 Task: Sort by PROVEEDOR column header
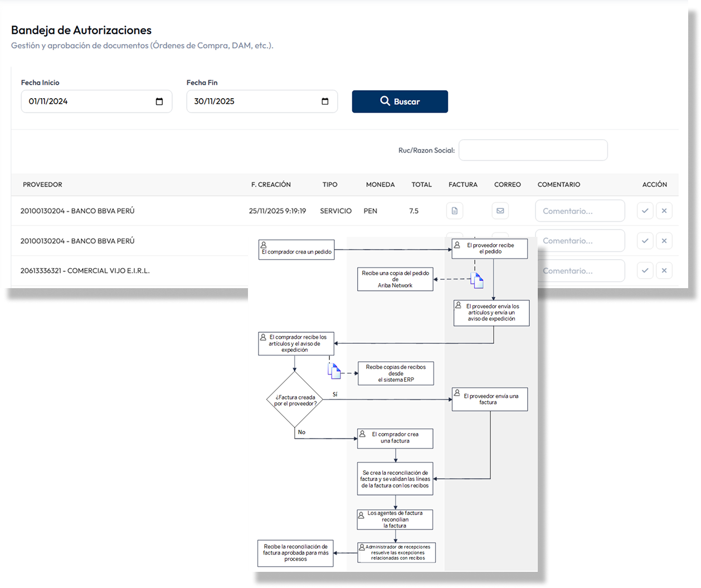point(42,184)
